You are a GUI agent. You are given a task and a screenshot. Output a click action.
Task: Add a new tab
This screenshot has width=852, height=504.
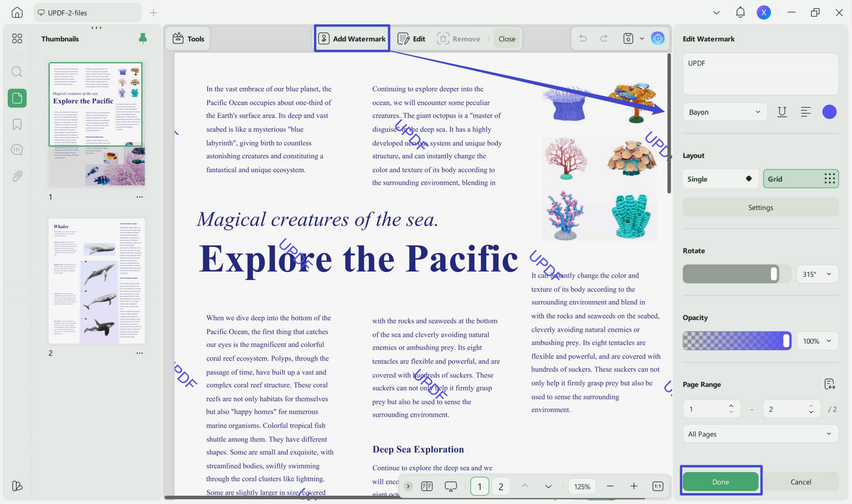point(153,13)
